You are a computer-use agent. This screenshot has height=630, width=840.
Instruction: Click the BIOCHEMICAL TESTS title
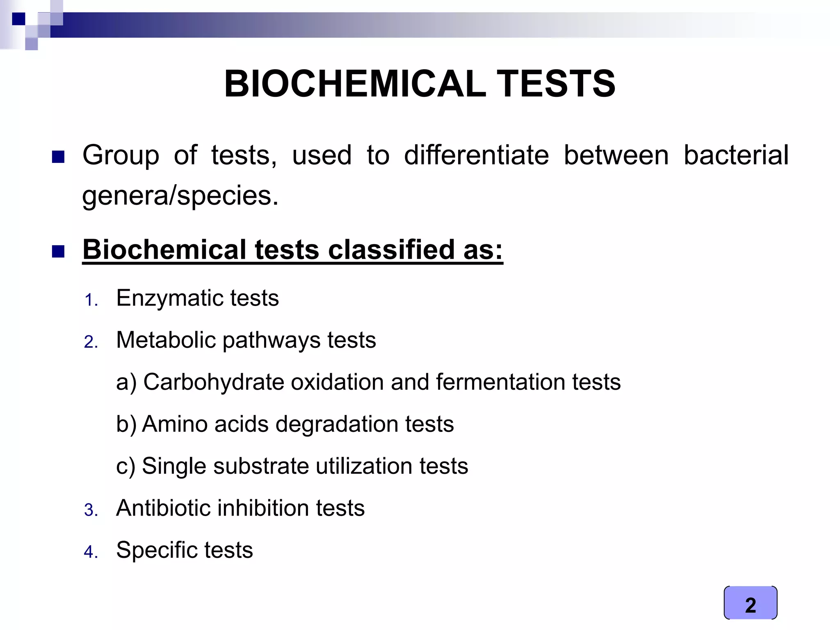point(420,84)
